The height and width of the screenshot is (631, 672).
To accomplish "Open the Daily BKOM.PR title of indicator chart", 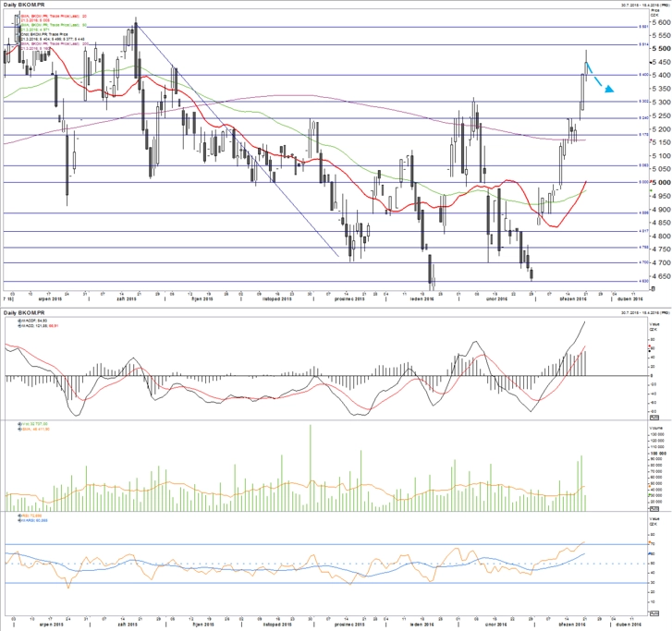I will point(24,313).
